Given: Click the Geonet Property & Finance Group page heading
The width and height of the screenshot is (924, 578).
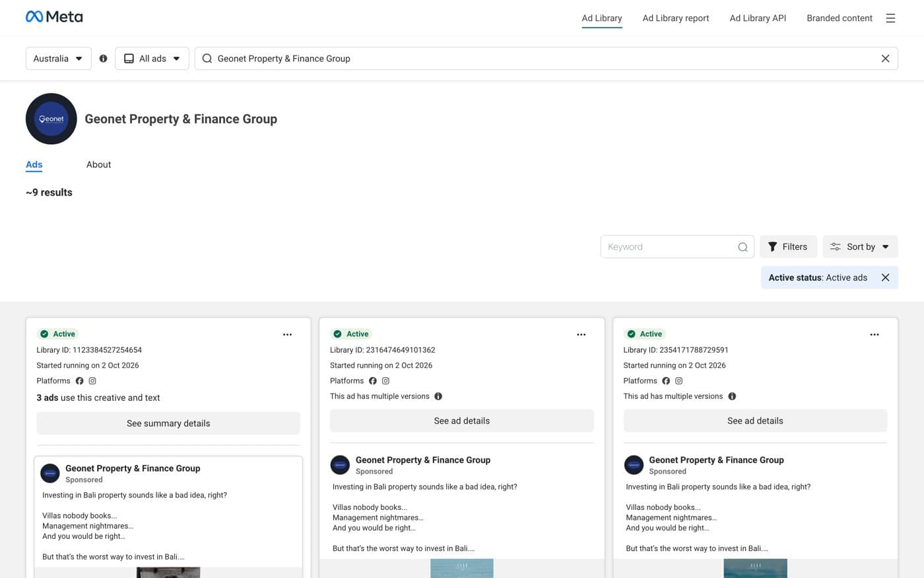Looking at the screenshot, I should click(x=181, y=119).
